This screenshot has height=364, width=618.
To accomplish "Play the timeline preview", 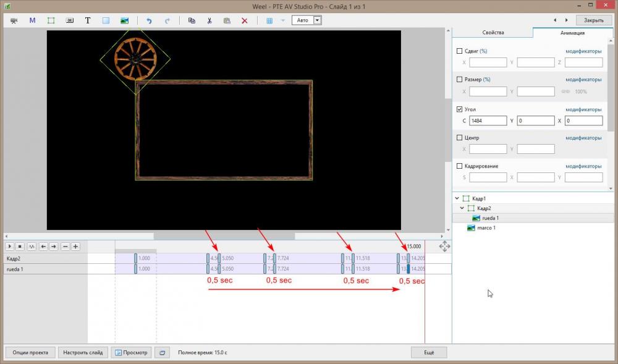I will tap(9, 247).
